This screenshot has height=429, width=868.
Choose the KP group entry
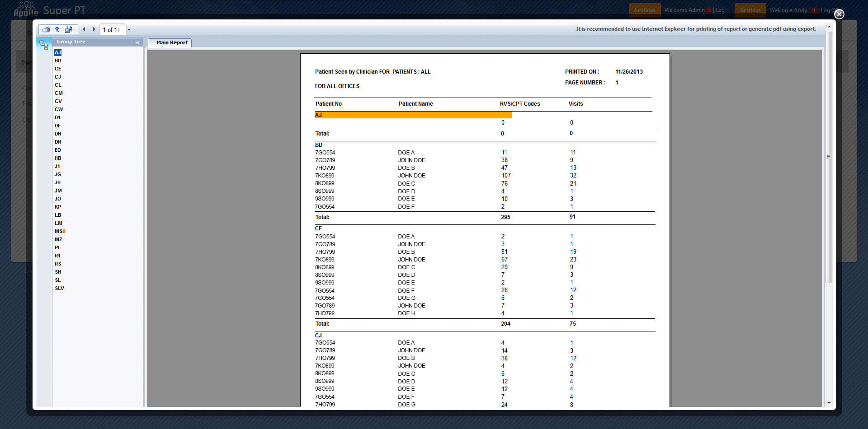point(58,207)
